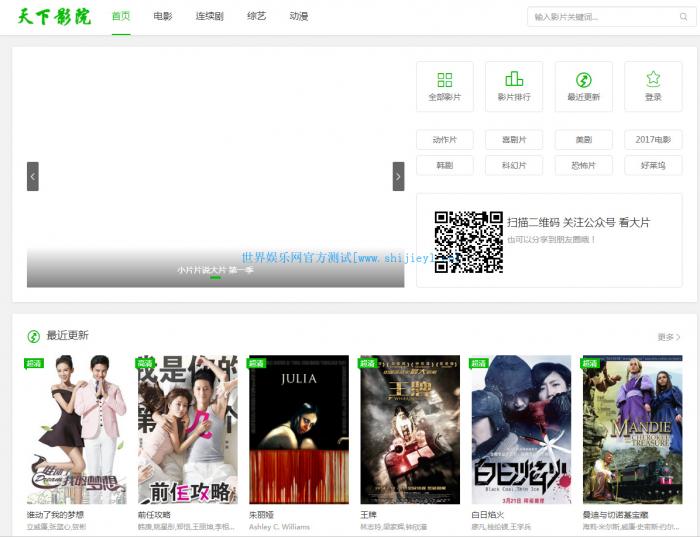Choose the 恐怖片 category button
Viewport: 700px width, 537px height.
point(583,165)
